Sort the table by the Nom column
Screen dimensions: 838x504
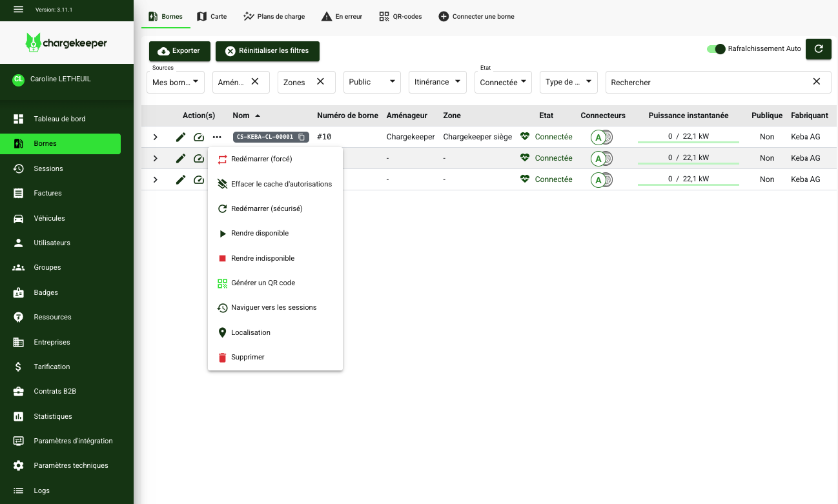pyautogui.click(x=241, y=116)
